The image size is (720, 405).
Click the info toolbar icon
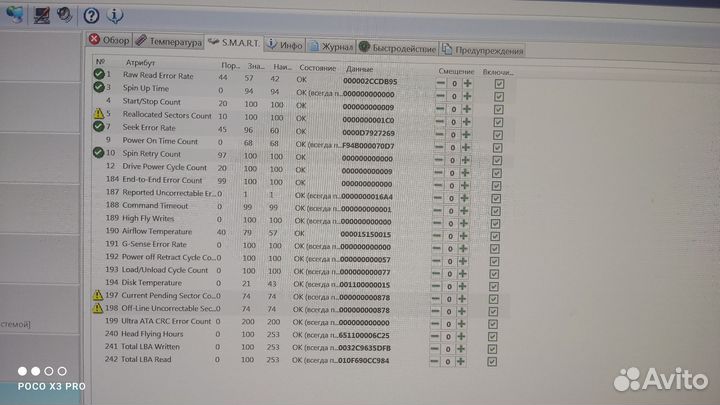click(x=115, y=15)
